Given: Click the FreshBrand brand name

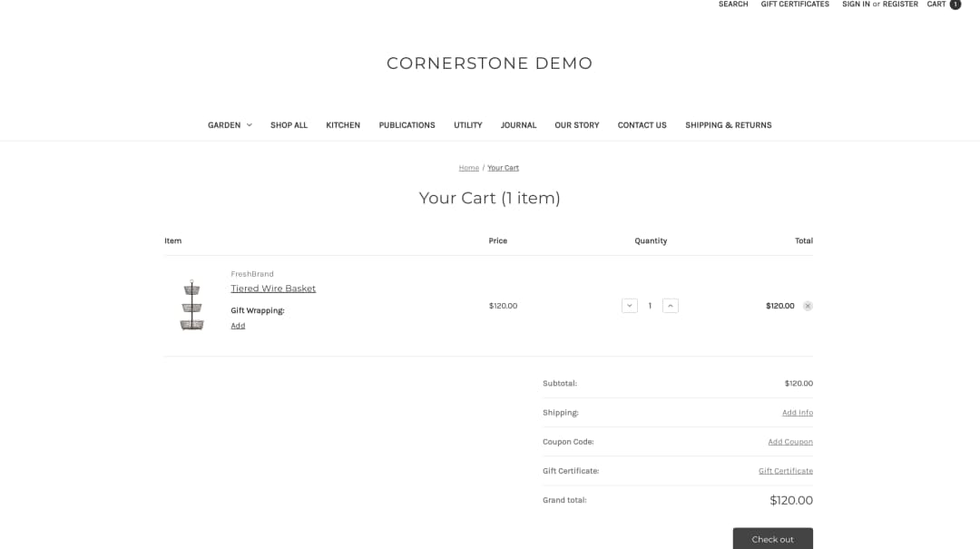Looking at the screenshot, I should pos(252,274).
